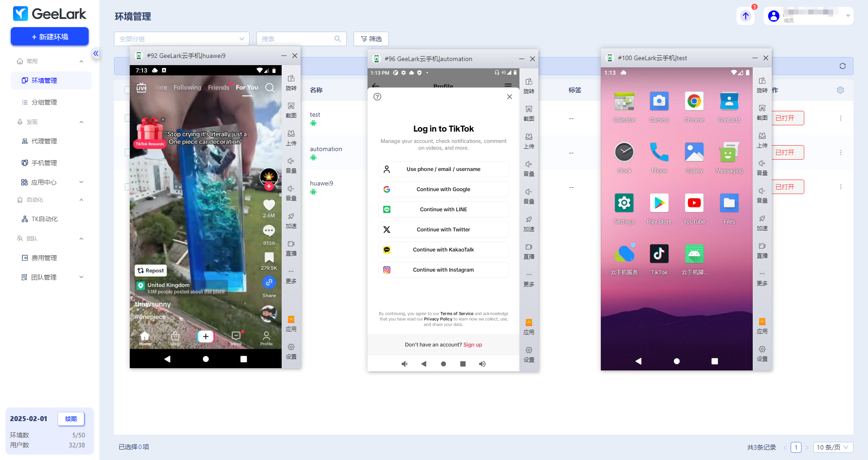Expand the 团队管理 sidebar menu
This screenshot has height=460, width=868.
click(x=81, y=277)
